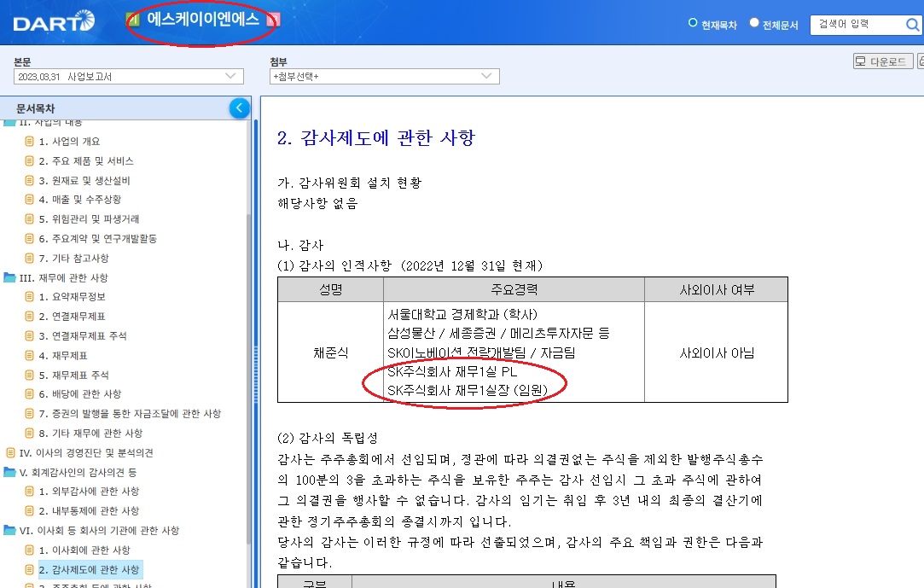Click the print icon next to 다운로드
Image resolution: width=924 pixels, height=588 pixels.
(x=921, y=61)
